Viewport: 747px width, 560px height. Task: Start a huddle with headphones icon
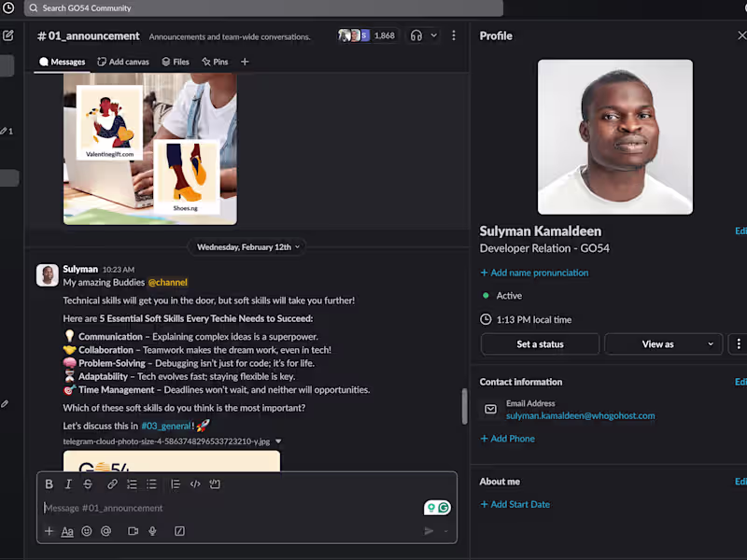(416, 35)
